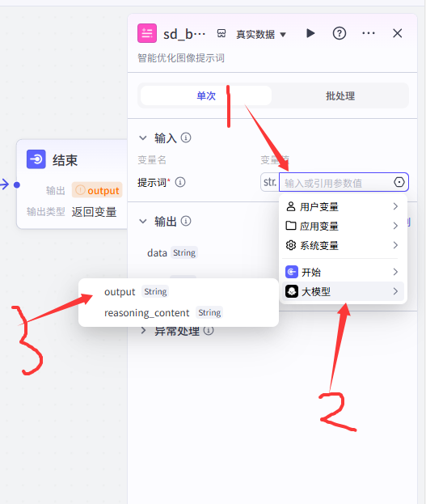Viewport: 426px width, 504px height.
Task: Expand the 大模型 node variables
Action: [x=343, y=291]
